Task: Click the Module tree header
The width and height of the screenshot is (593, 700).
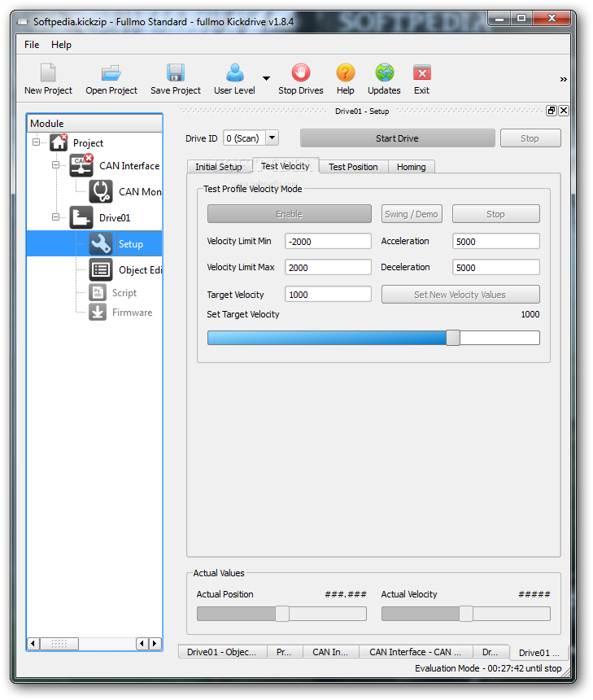Action: 94,123
